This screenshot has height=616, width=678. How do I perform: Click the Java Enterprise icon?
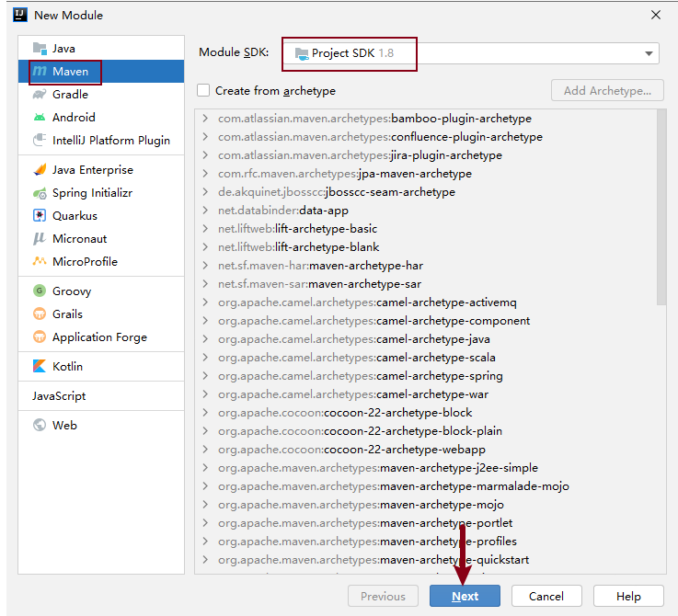(x=40, y=169)
